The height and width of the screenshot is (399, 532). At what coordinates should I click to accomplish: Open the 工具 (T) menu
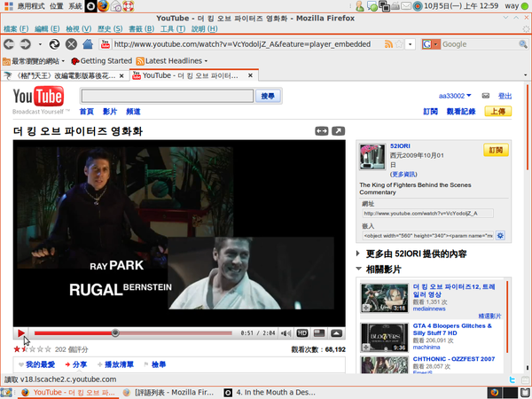click(173, 29)
